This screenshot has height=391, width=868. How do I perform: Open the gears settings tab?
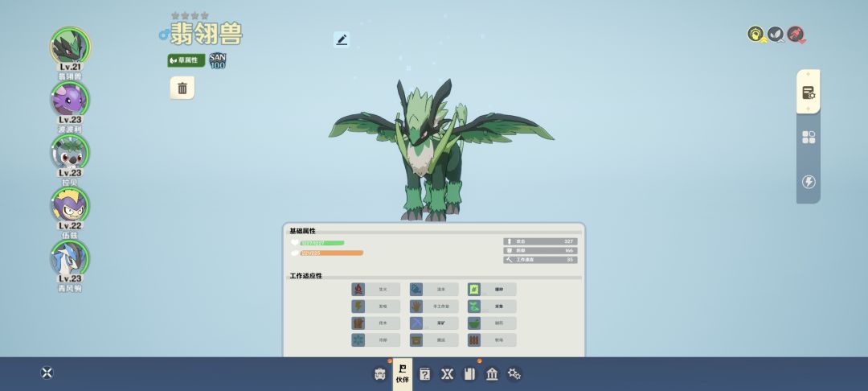[x=514, y=374]
